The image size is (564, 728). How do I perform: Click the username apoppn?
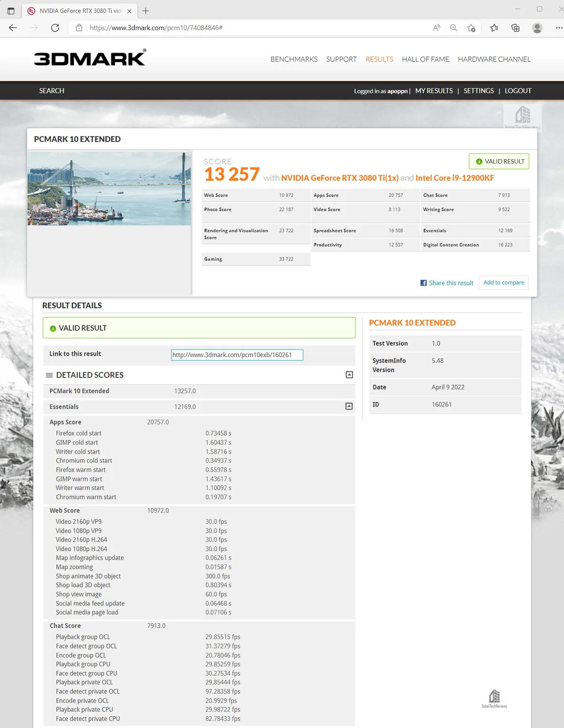point(397,91)
